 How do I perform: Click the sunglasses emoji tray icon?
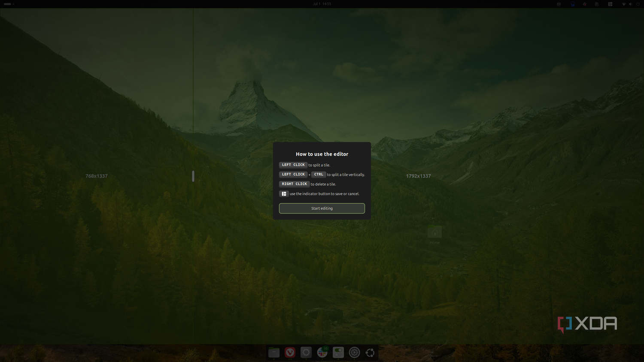559,4
